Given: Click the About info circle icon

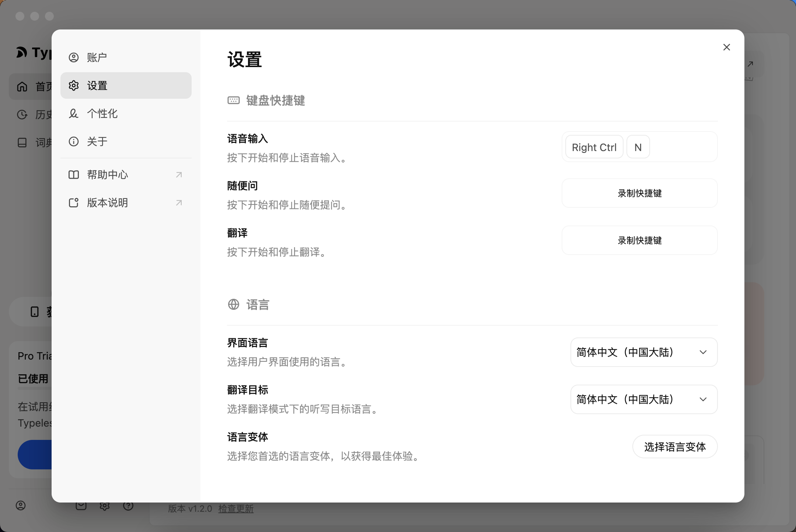Looking at the screenshot, I should 74,141.
